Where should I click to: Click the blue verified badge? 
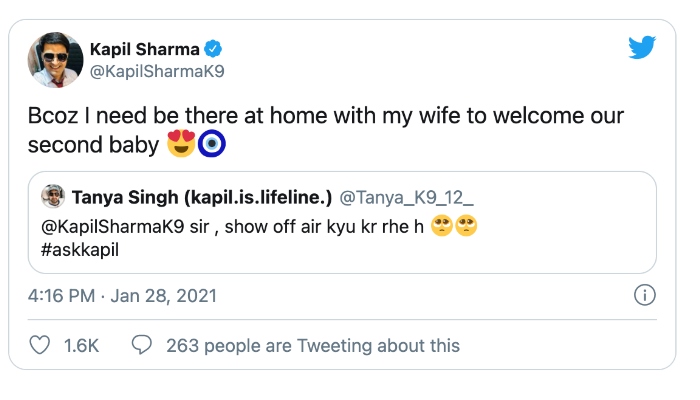pyautogui.click(x=213, y=47)
